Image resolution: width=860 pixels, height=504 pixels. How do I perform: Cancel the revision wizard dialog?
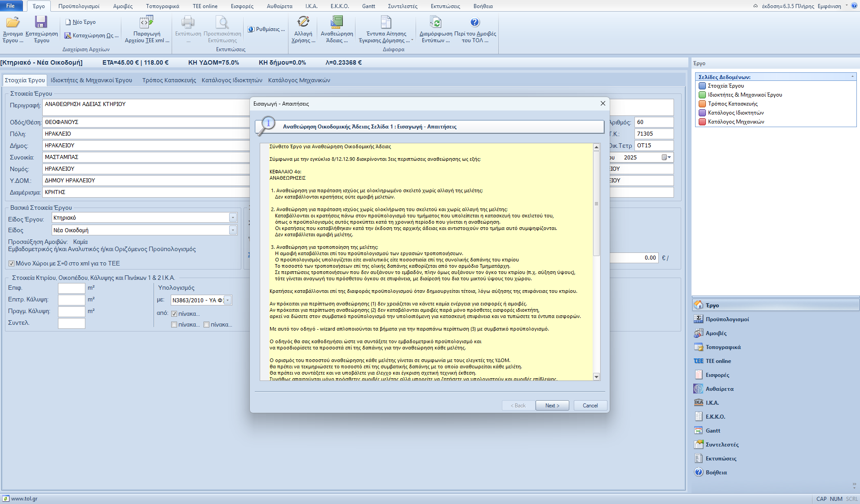(x=590, y=406)
